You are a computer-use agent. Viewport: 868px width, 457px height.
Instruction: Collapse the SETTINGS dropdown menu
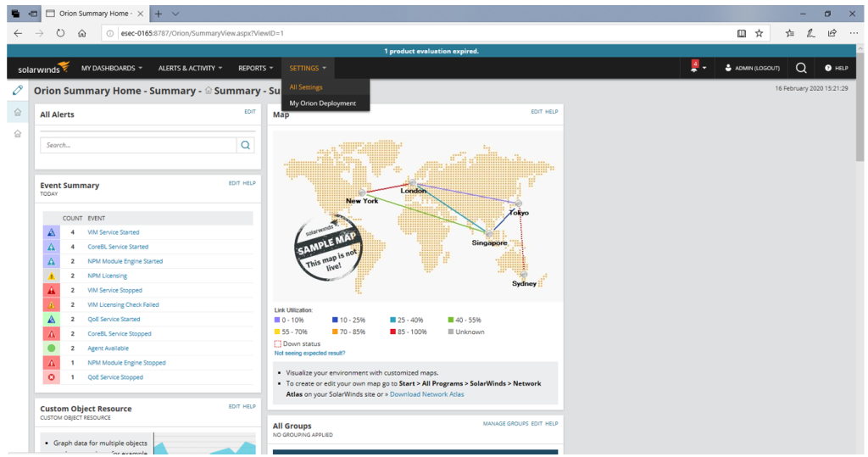[x=308, y=68]
